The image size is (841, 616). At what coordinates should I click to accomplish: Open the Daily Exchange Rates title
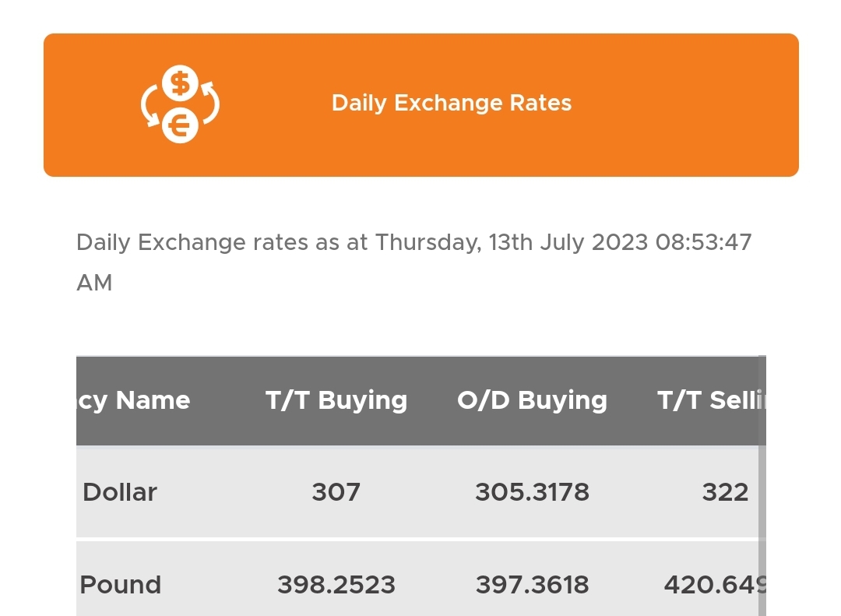pos(452,104)
